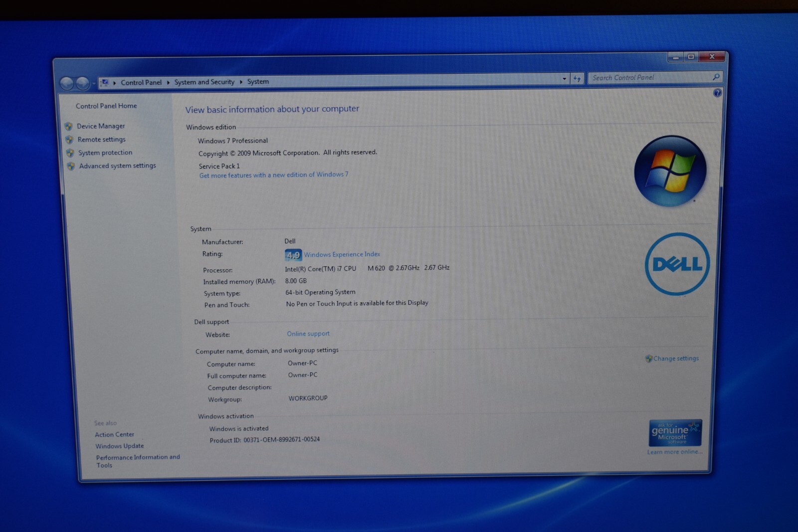
Task: Click the Device Manager shield icon
Action: 69,127
